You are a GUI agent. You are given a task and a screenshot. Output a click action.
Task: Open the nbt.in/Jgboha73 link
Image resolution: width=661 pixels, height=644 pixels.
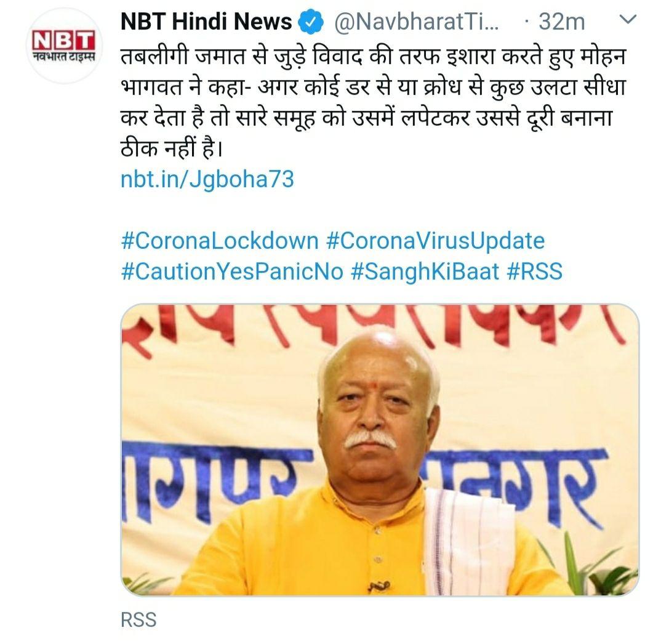click(x=207, y=179)
